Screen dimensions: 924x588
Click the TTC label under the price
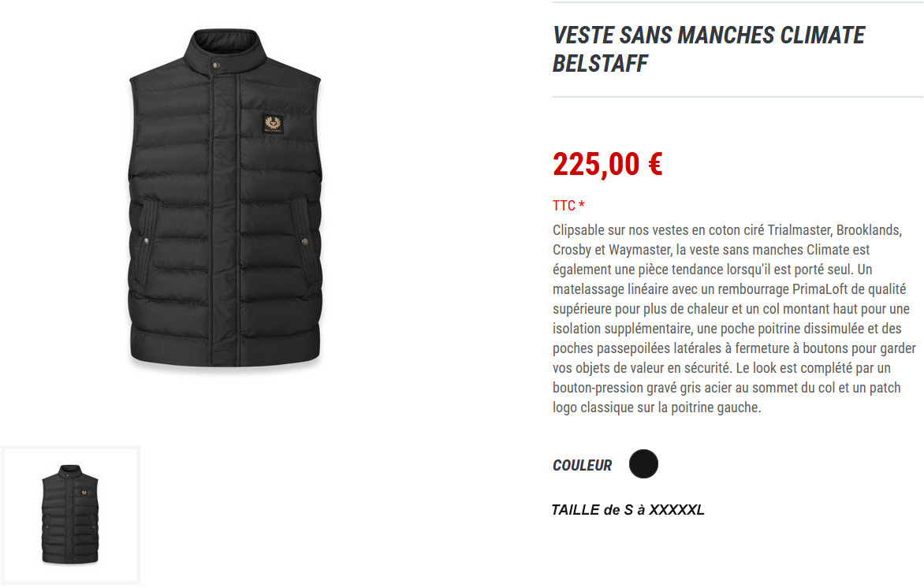564,206
